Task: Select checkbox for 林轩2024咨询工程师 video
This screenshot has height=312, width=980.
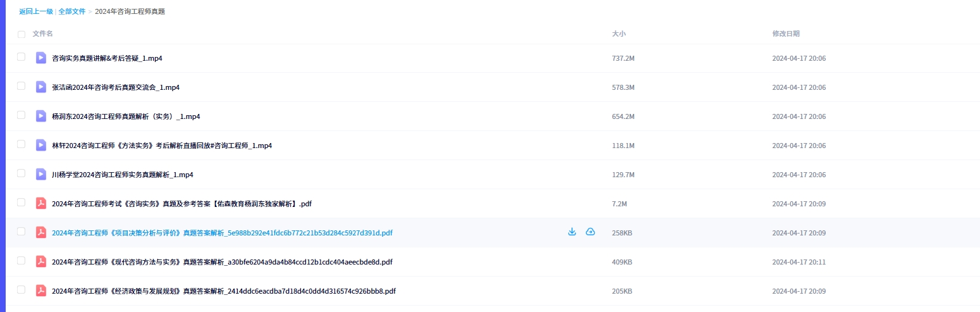Action: point(21,144)
